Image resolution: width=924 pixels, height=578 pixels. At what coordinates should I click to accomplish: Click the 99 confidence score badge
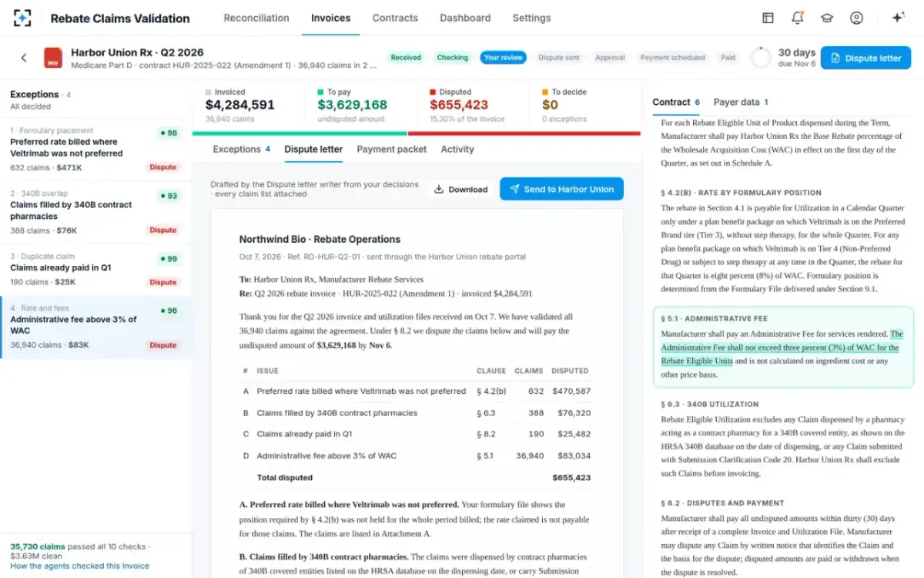tap(169, 259)
